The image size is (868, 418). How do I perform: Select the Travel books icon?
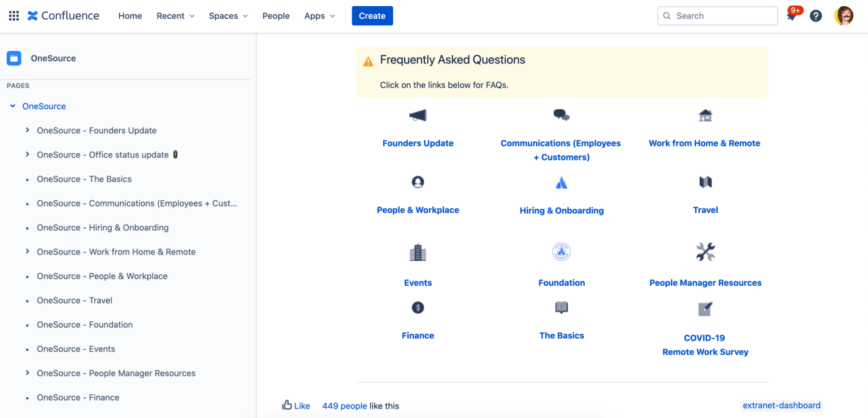click(x=705, y=182)
